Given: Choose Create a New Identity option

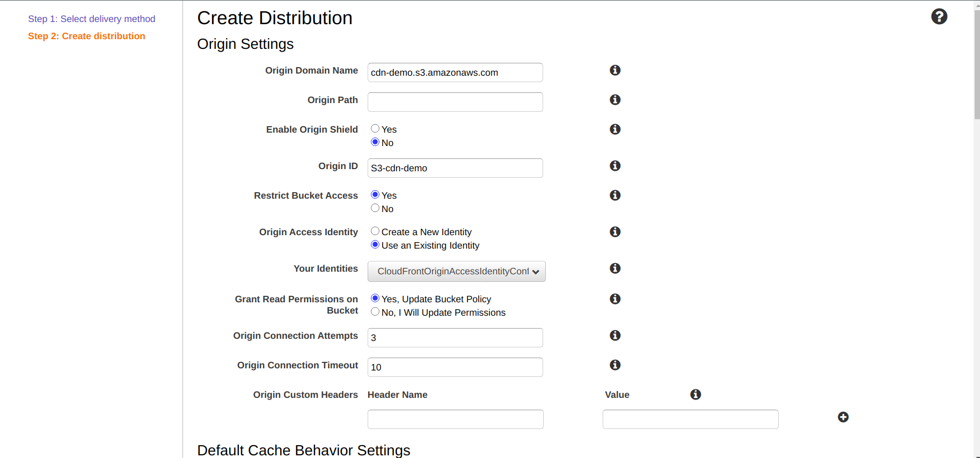Looking at the screenshot, I should (375, 231).
